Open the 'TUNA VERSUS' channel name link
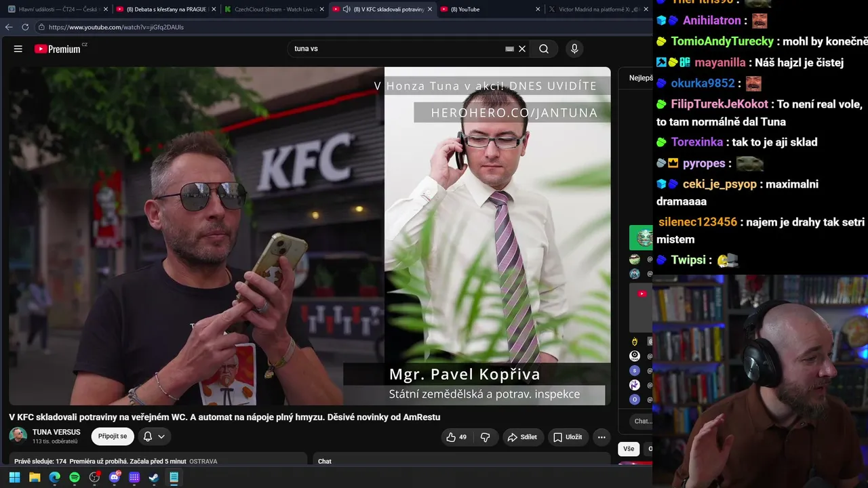 point(56,432)
